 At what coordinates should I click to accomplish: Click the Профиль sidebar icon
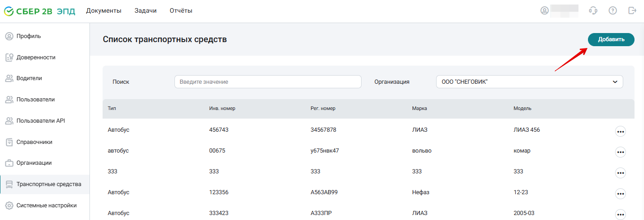point(9,36)
